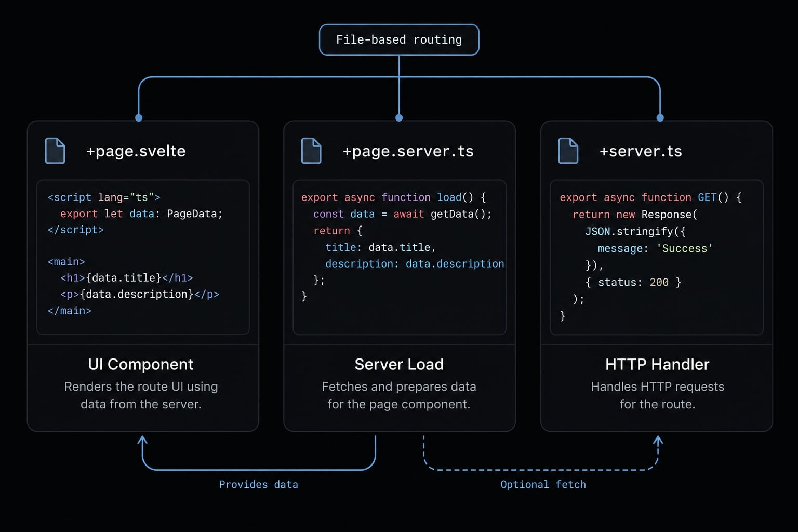The height and width of the screenshot is (532, 798).
Task: Click the "Optional fetch" label
Action: tap(543, 484)
